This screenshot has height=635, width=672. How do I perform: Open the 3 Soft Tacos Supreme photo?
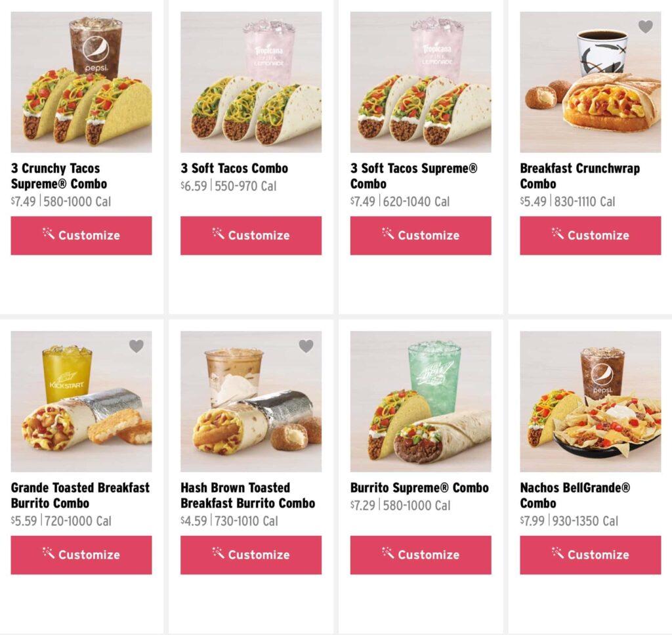[421, 82]
